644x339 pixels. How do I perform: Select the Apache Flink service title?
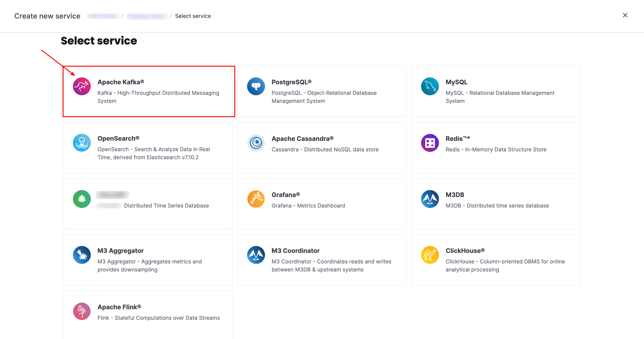click(119, 307)
